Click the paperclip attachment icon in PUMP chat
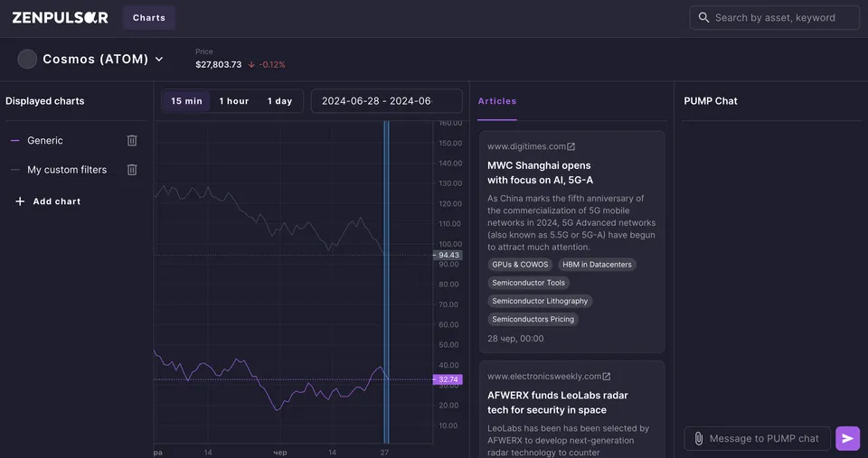Image resolution: width=868 pixels, height=458 pixels. [x=699, y=439]
